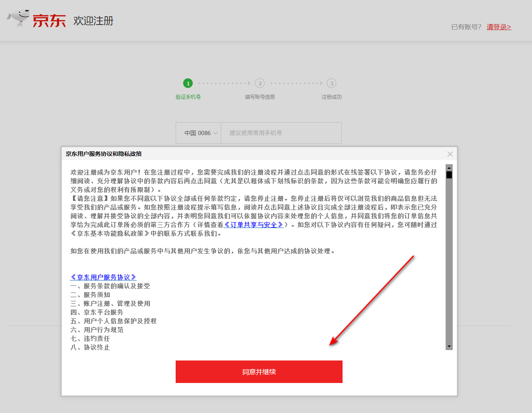Click step 2 填写账号信息 circle

(260, 83)
